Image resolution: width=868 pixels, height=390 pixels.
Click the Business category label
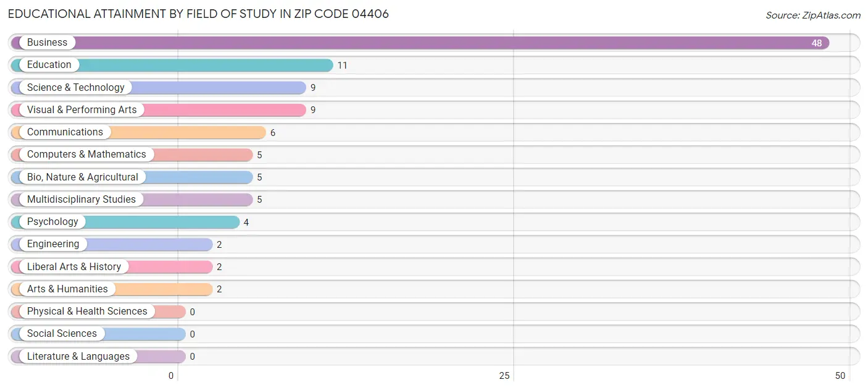(x=47, y=43)
